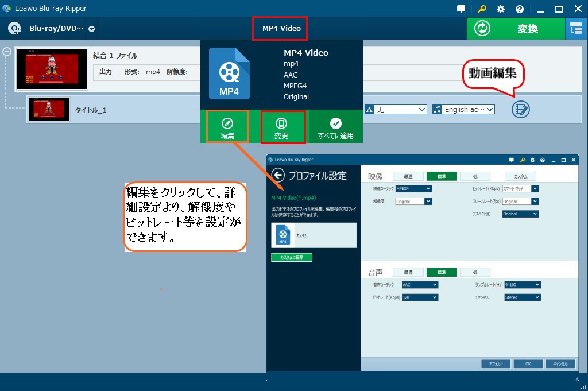This screenshot has height=391, width=588.
Task: Click カスタムに保存 to save profile
Action: pos(292,258)
